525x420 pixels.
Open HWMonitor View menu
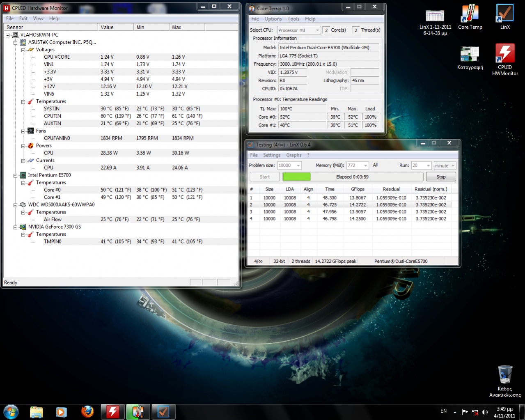(38, 18)
